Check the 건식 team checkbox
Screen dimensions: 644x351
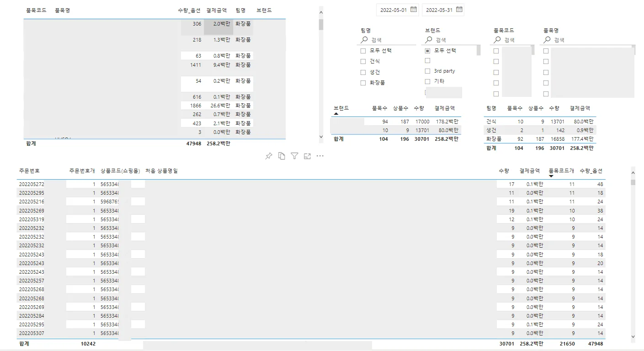click(363, 61)
